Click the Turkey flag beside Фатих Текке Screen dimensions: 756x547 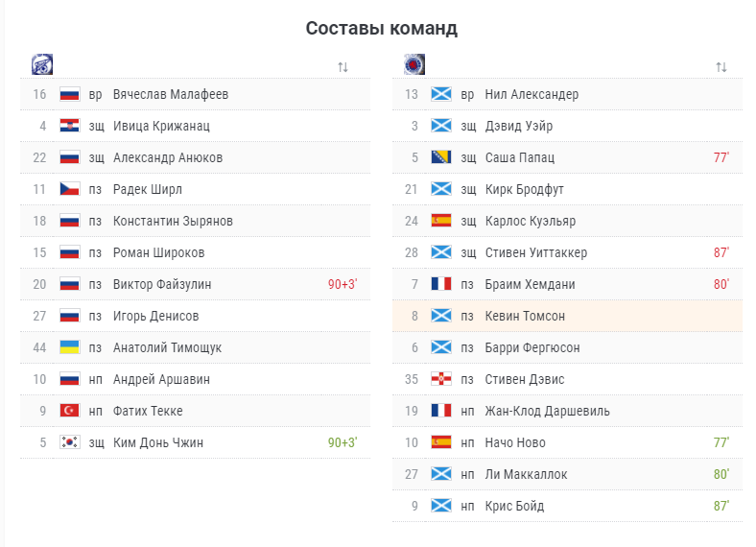click(x=69, y=411)
